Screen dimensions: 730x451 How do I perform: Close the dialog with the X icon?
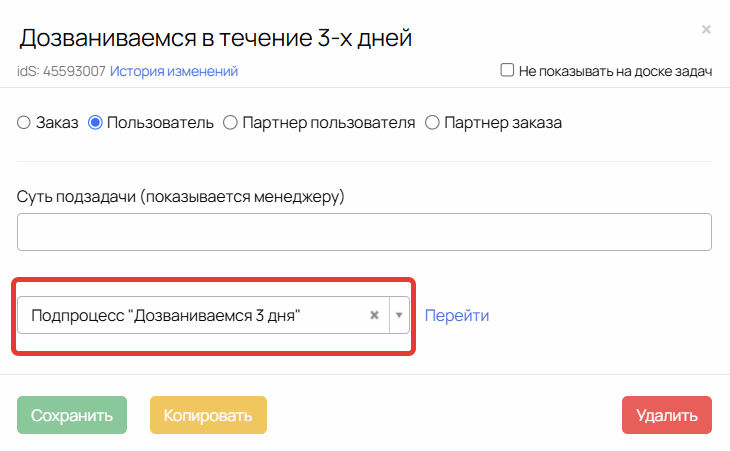tap(706, 29)
